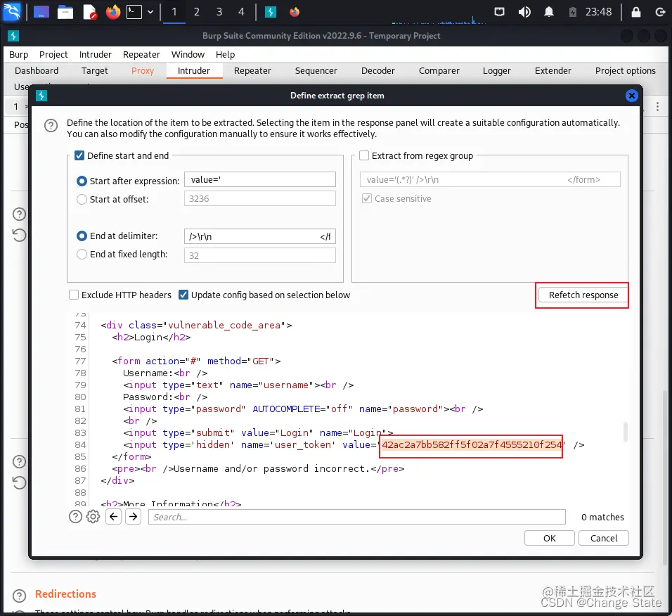This screenshot has height=616, width=672.
Task: Toggle the Case sensitive checkbox
Action: point(366,198)
